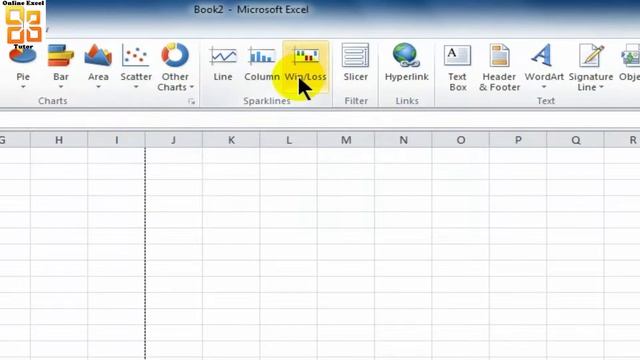Screen dimensions: 640x360
Task: Expand the Pie chart dropdown arrow
Action: [x=23, y=87]
